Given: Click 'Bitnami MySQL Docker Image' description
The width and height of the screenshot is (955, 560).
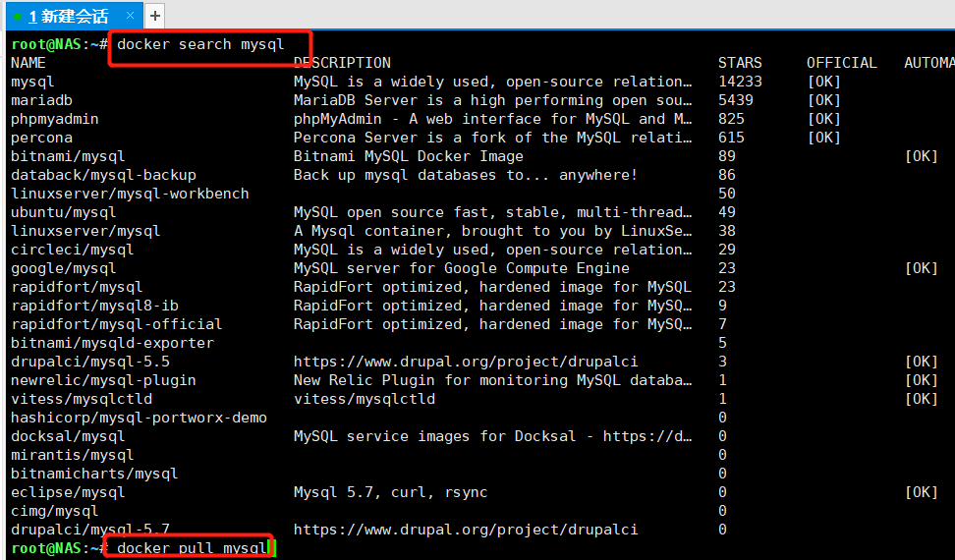Looking at the screenshot, I should tap(408, 156).
